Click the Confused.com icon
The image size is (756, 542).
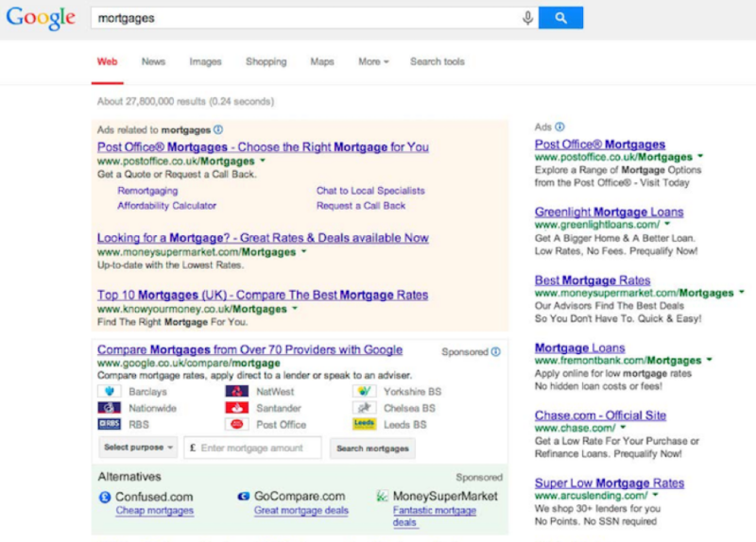(105, 497)
